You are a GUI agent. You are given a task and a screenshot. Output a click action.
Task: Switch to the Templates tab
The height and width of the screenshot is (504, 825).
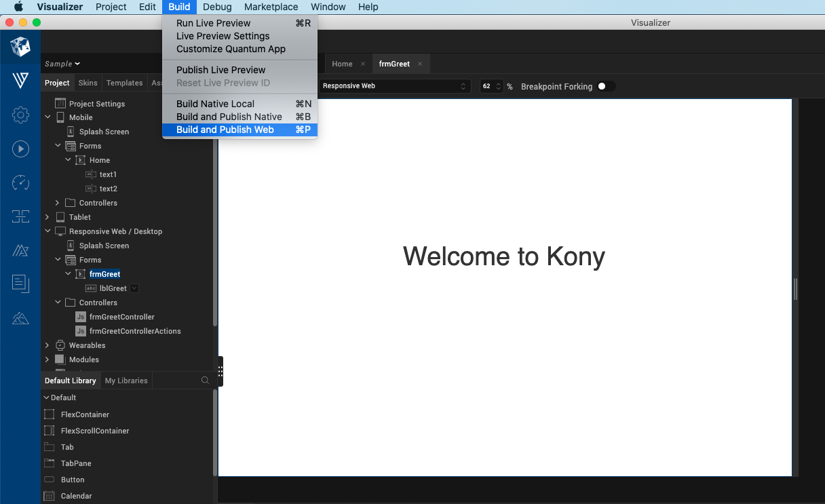click(x=124, y=83)
